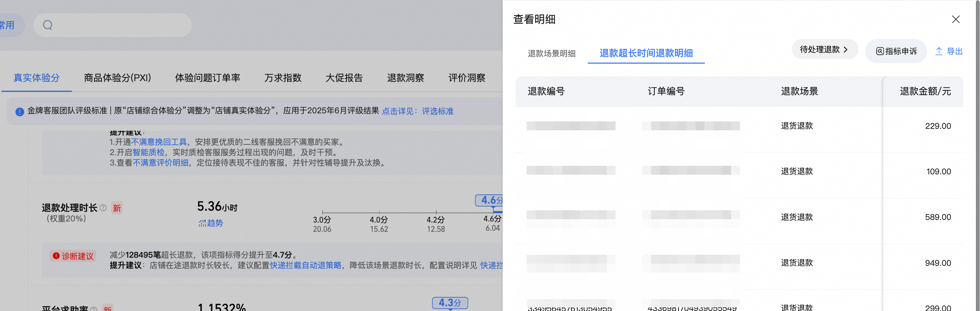Click the red 诊断建议 warning icon
Image resolution: width=980 pixels, height=311 pixels.
pos(56,256)
